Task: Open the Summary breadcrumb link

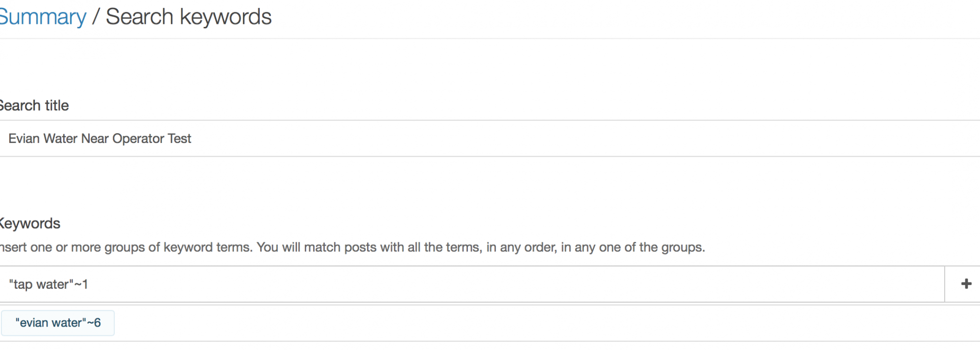Action: tap(42, 17)
